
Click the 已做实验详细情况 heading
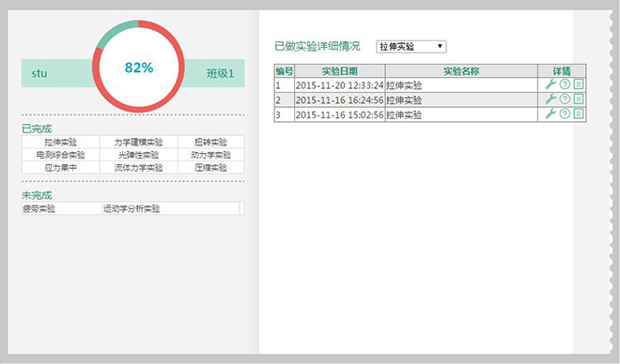click(318, 46)
